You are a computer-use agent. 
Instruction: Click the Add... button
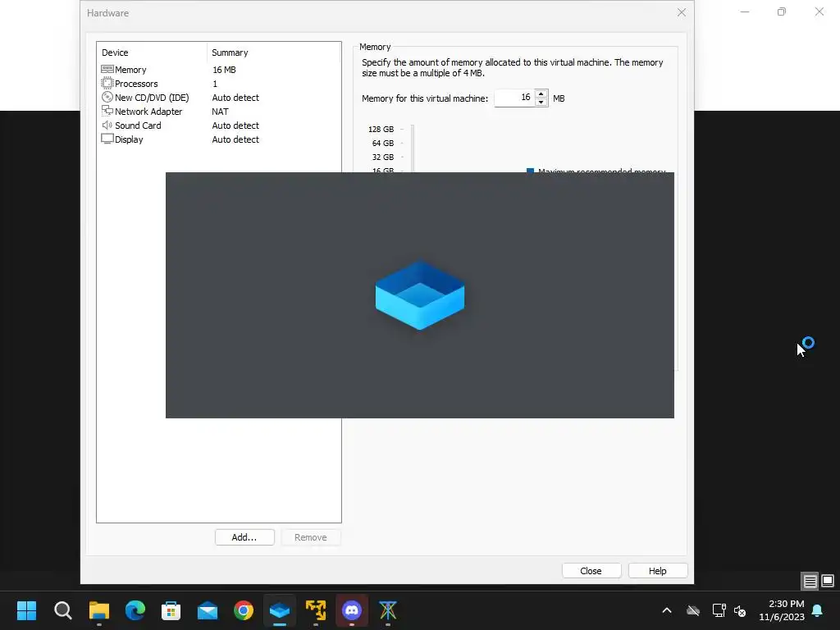pyautogui.click(x=244, y=537)
